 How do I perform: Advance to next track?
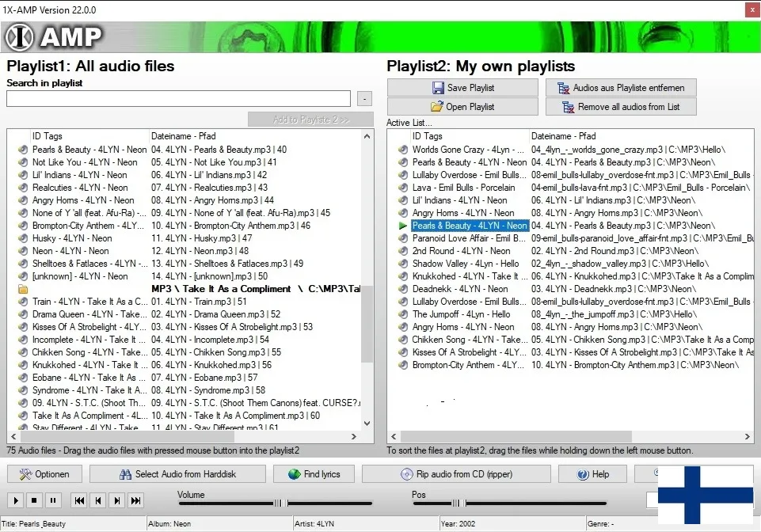point(117,500)
